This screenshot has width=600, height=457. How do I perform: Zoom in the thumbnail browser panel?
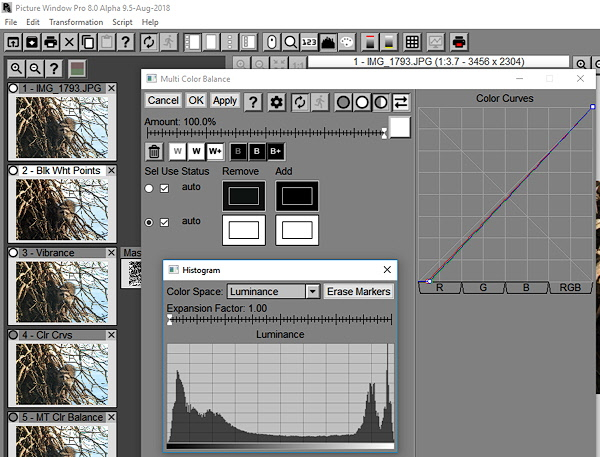click(16, 69)
